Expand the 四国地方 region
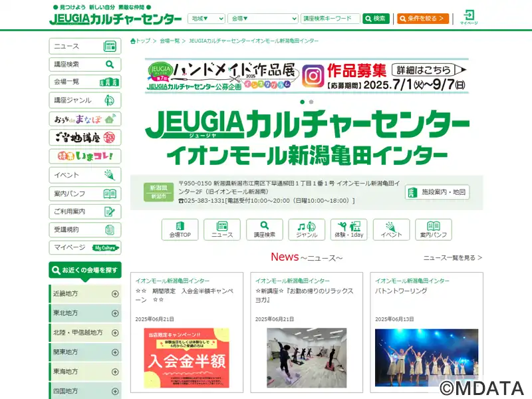The height and width of the screenshot is (399, 532). pyautogui.click(x=85, y=391)
